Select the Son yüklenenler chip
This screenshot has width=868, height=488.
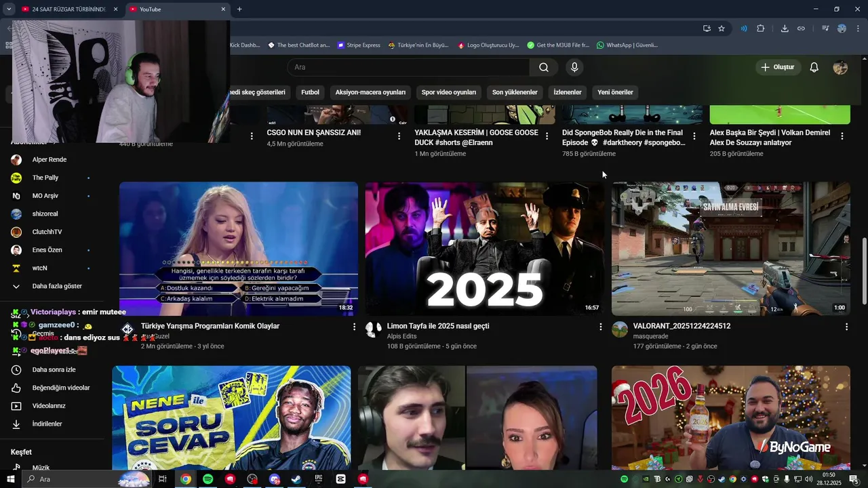click(515, 92)
